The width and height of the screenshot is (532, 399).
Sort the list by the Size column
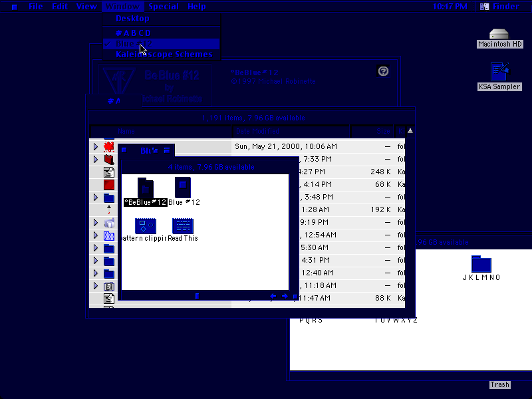[x=372, y=131]
